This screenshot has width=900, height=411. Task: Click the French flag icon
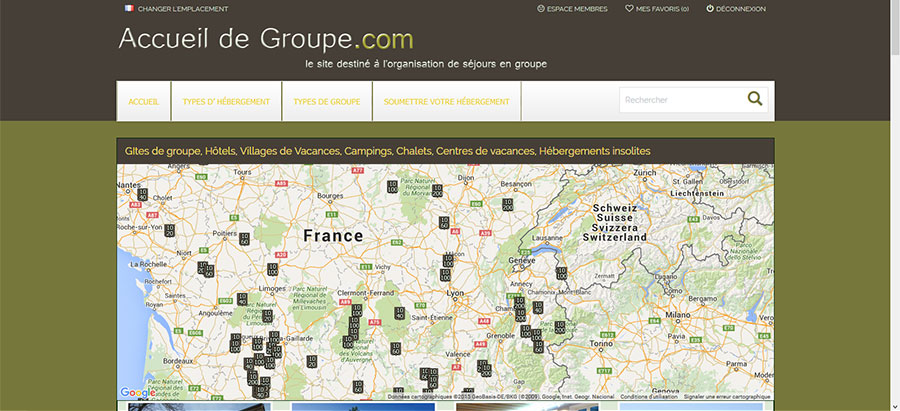click(129, 9)
